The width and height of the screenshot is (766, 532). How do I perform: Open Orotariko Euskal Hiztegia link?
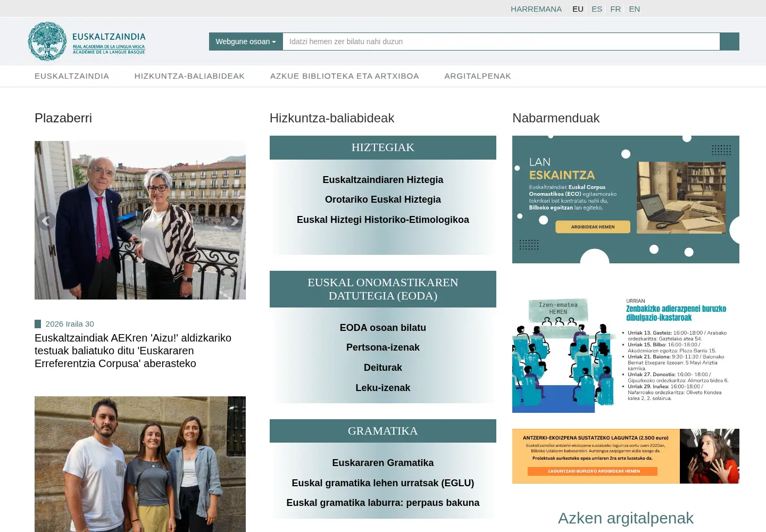[x=383, y=199]
